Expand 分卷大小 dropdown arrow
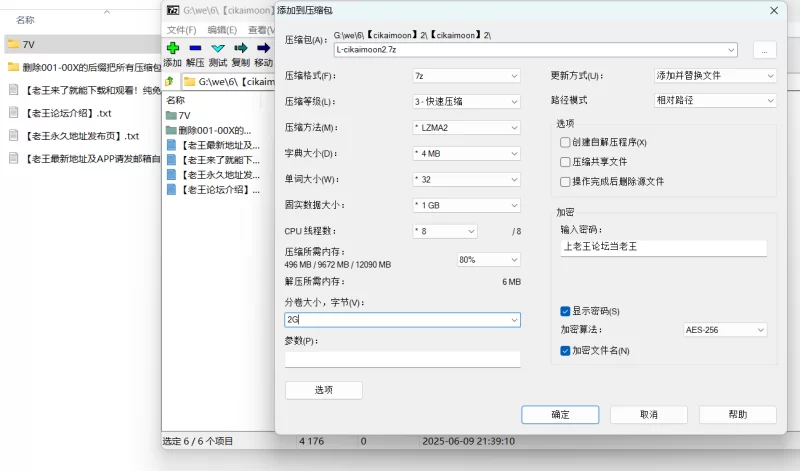Image resolution: width=800 pixels, height=471 pixels. [514, 320]
